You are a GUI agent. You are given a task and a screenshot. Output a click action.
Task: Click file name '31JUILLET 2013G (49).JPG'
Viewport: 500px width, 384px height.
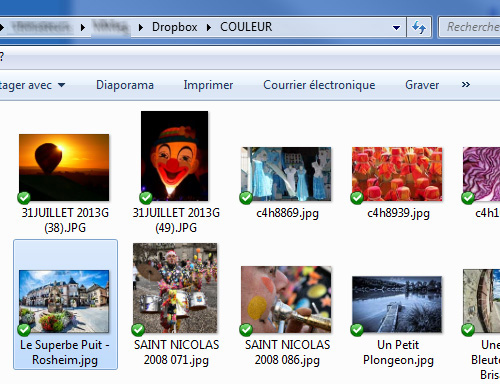point(176,220)
